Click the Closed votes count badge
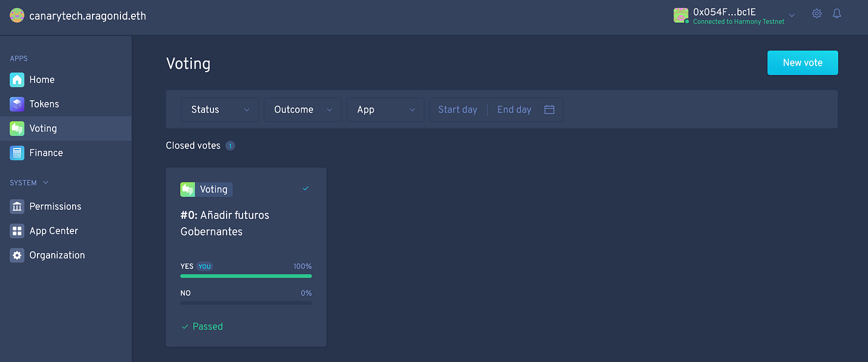Viewport: 868px width, 362px height. click(230, 146)
